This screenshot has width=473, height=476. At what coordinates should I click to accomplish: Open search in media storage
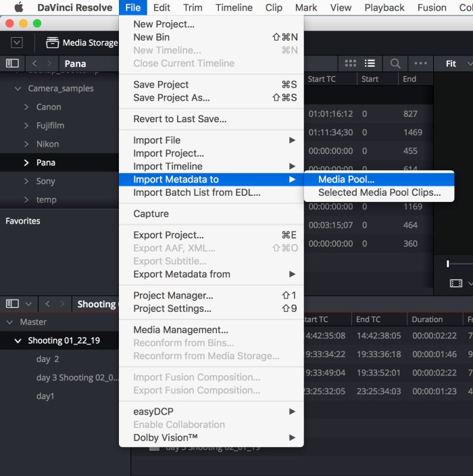pos(395,63)
